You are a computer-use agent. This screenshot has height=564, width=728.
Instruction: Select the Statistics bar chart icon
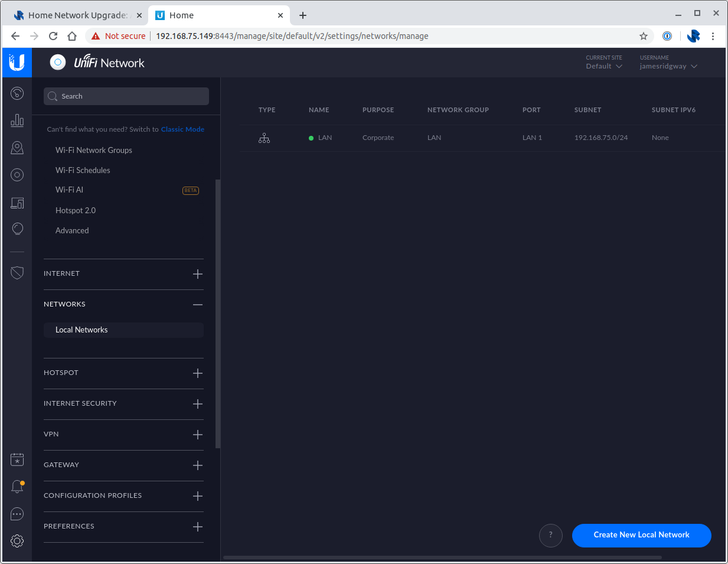tap(17, 120)
